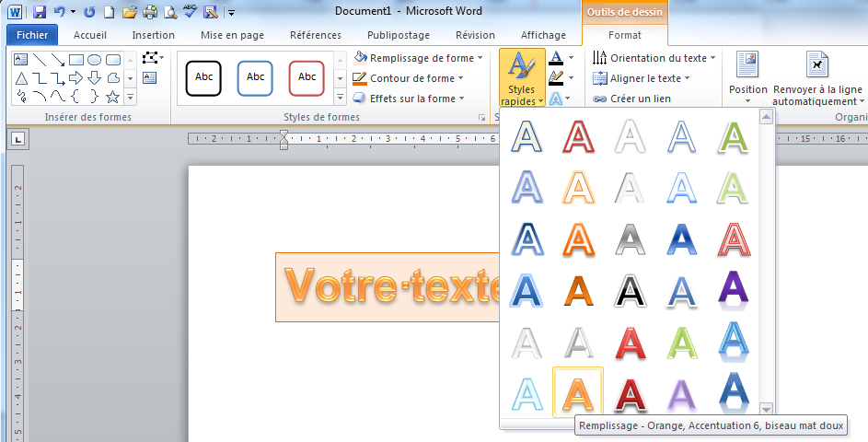Choose the purple WordArt style with reflection
Viewport: 868px width, 442px height.
pos(734,290)
